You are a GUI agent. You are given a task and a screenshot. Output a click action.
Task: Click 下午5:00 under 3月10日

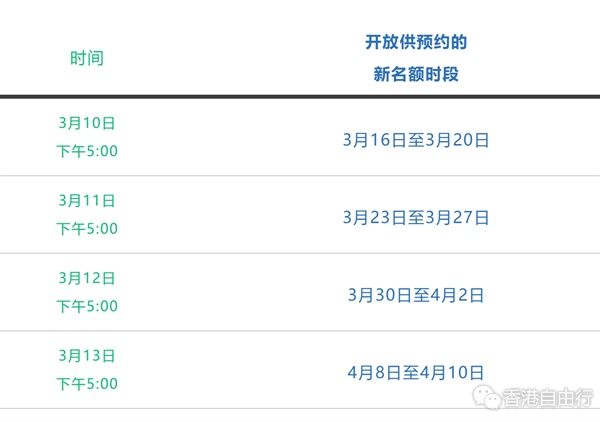86,151
